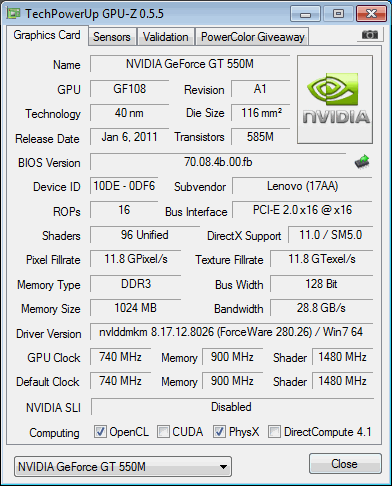Click the Device ID field

tap(124, 186)
